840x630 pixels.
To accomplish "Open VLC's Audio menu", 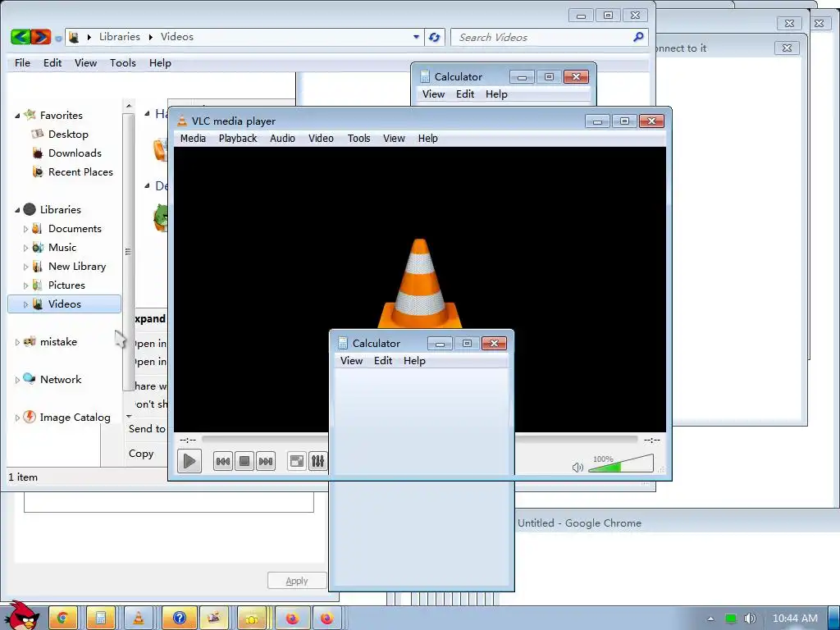I will (x=282, y=138).
